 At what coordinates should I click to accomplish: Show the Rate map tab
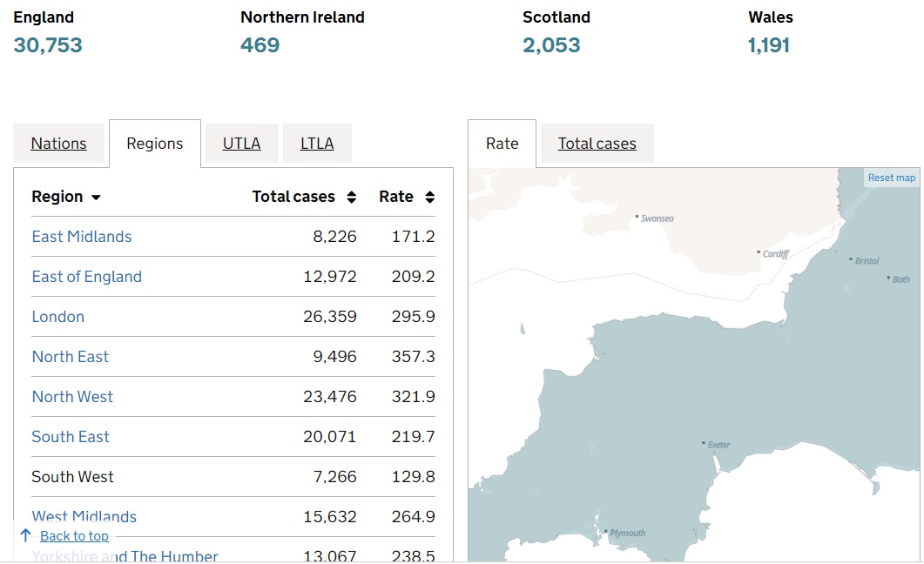click(502, 144)
